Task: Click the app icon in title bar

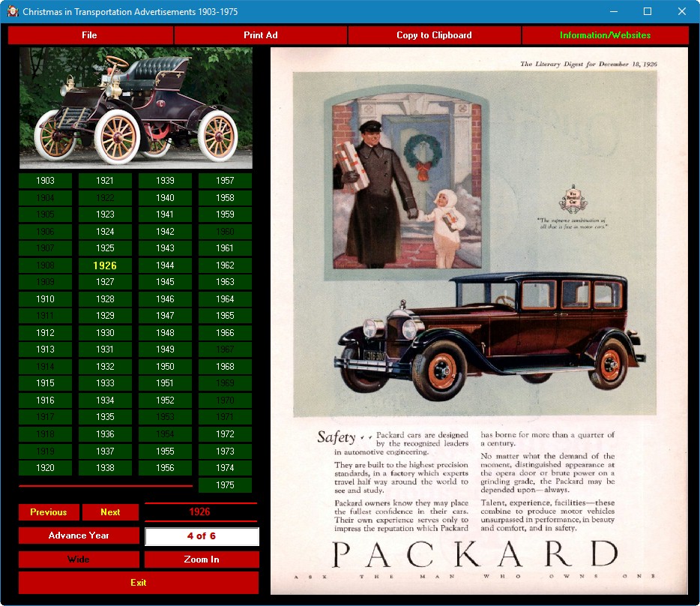Action: (13, 11)
